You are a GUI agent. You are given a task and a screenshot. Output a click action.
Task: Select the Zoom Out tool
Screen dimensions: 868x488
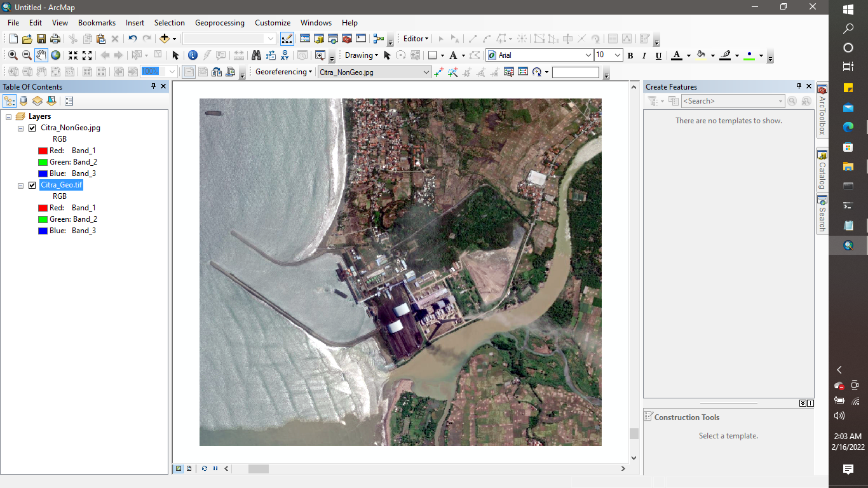coord(27,55)
